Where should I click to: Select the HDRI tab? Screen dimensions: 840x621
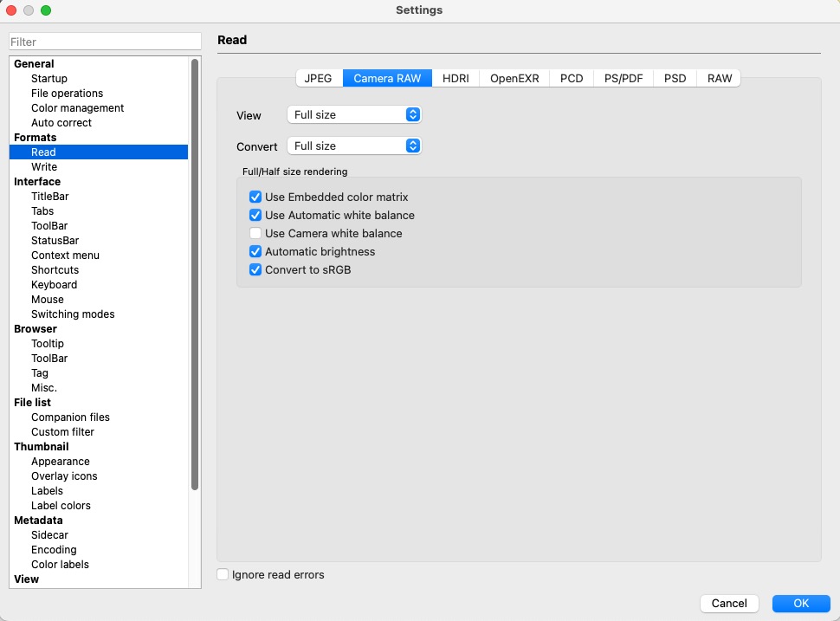click(455, 77)
